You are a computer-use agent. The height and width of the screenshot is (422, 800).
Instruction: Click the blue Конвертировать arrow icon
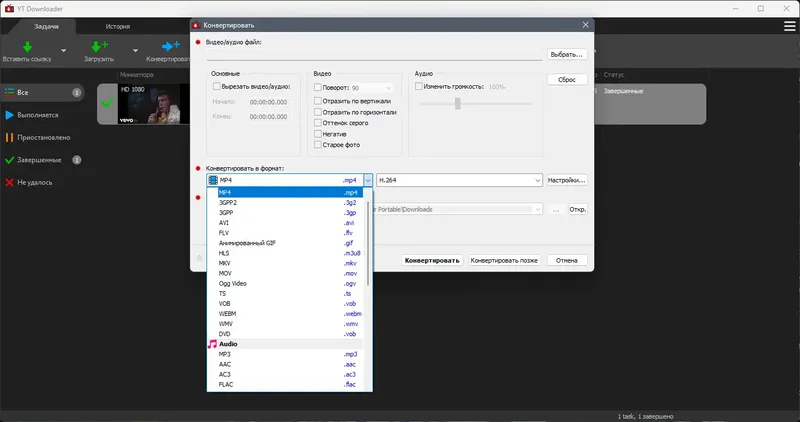[x=170, y=46]
